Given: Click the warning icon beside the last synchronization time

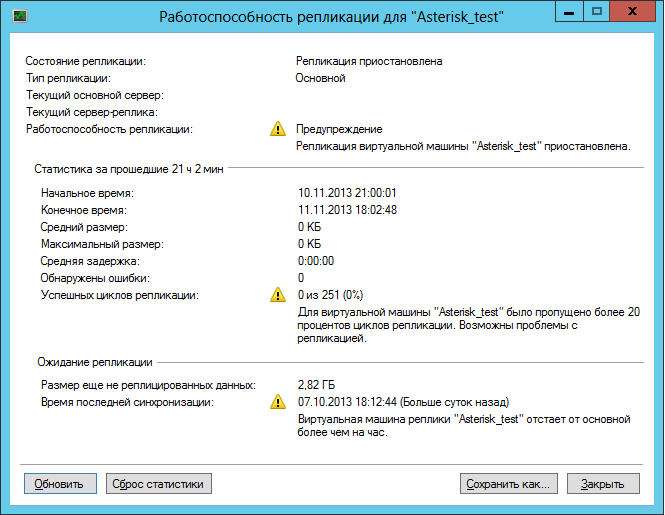Looking at the screenshot, I should 277,402.
